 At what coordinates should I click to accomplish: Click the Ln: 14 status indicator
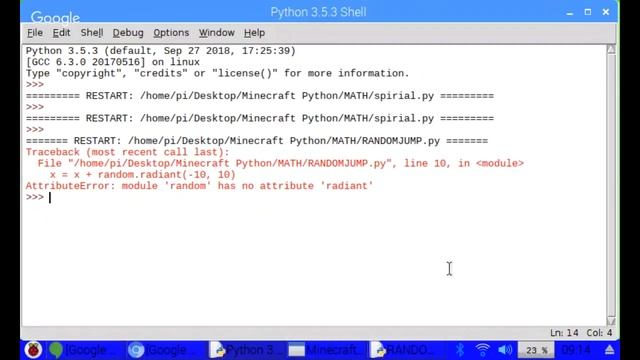tap(564, 333)
